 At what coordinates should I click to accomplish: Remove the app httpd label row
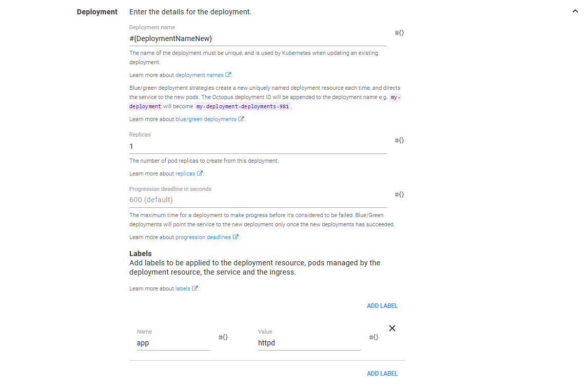[x=392, y=328]
